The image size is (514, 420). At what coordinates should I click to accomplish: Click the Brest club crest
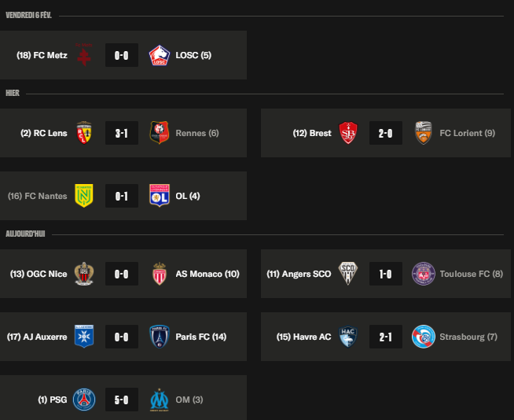tap(348, 133)
